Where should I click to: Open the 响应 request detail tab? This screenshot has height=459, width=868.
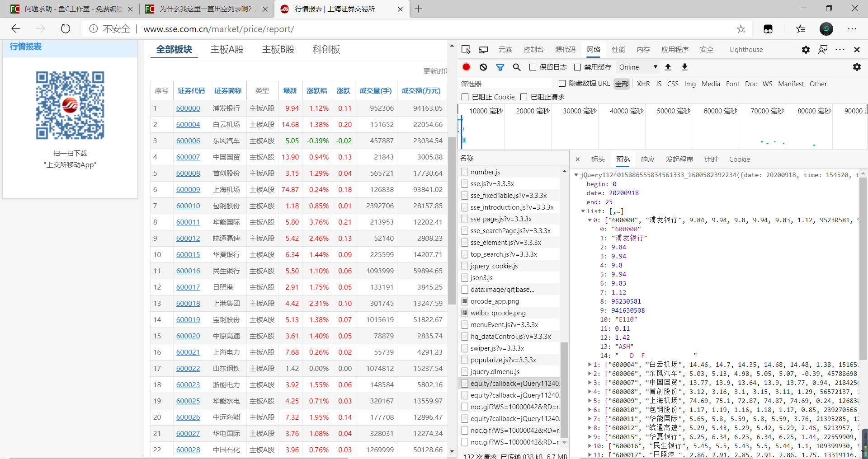(x=648, y=159)
